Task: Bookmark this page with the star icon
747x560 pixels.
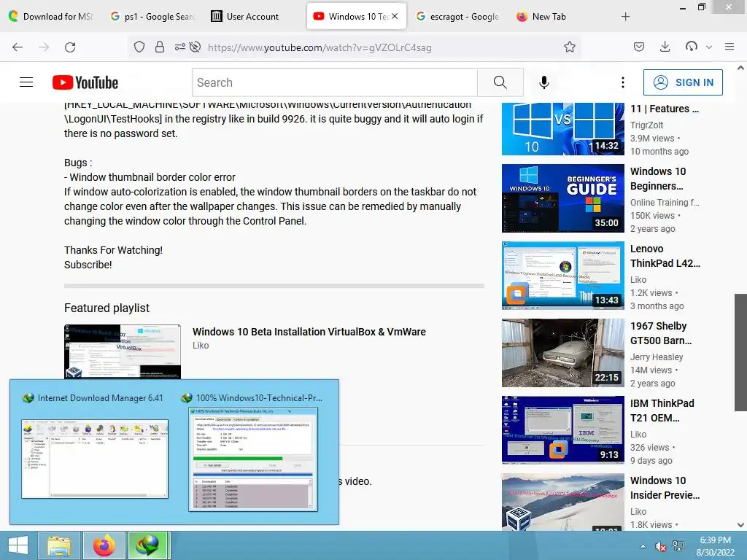Action: point(569,47)
